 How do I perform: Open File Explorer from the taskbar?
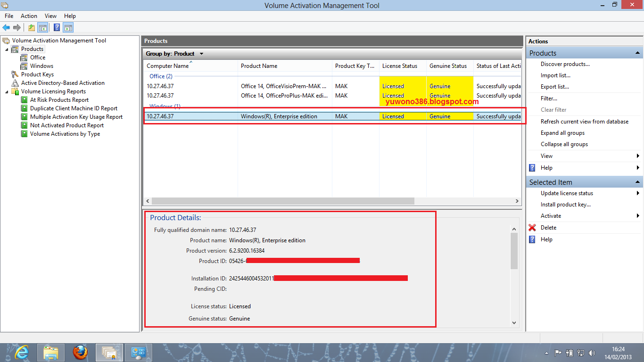(51, 353)
